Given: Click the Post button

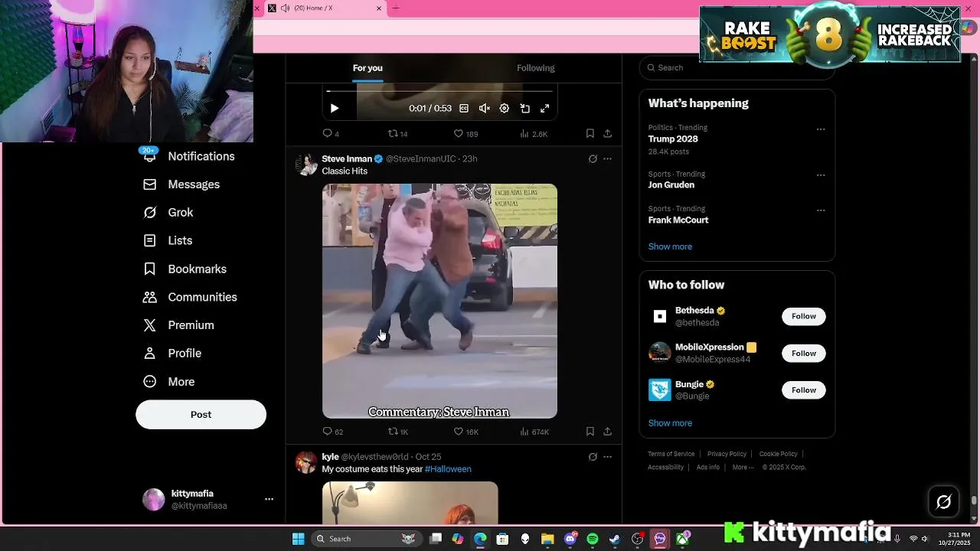Looking at the screenshot, I should 201,414.
